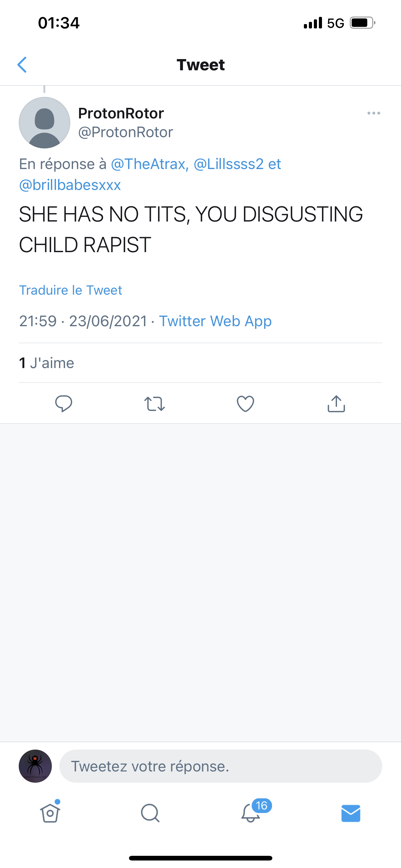Tap the "Twitter Web App" source link
The width and height of the screenshot is (401, 868).
(x=215, y=321)
